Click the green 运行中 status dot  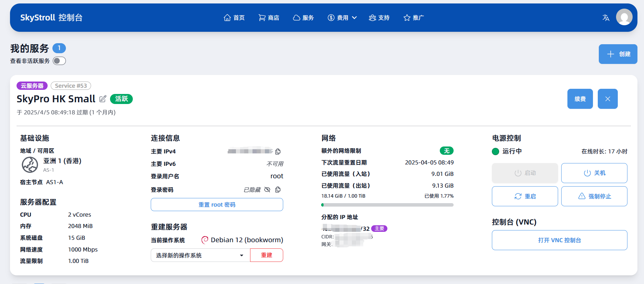point(496,151)
